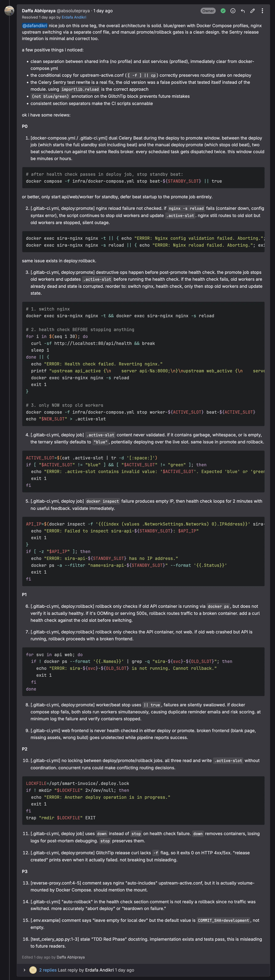The width and height of the screenshot is (275, 980).
Task: Click the reply to comment arrow icon
Action: (243, 11)
